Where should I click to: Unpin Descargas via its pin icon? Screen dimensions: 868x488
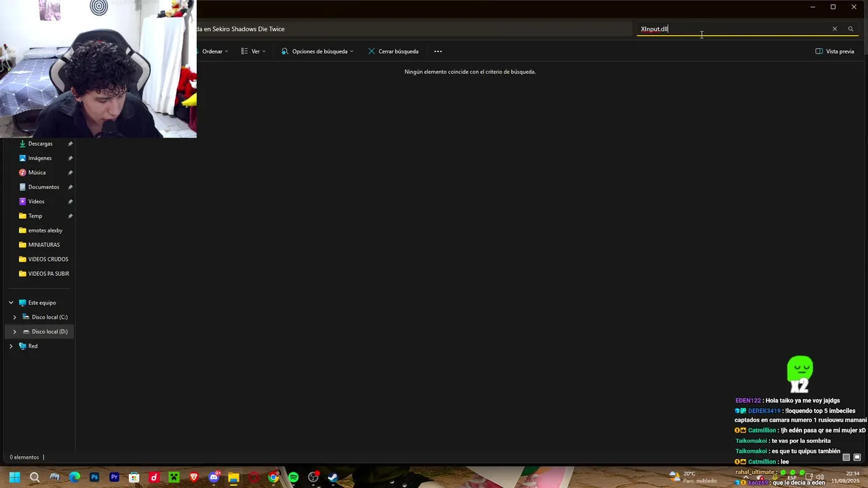pyautogui.click(x=70, y=144)
